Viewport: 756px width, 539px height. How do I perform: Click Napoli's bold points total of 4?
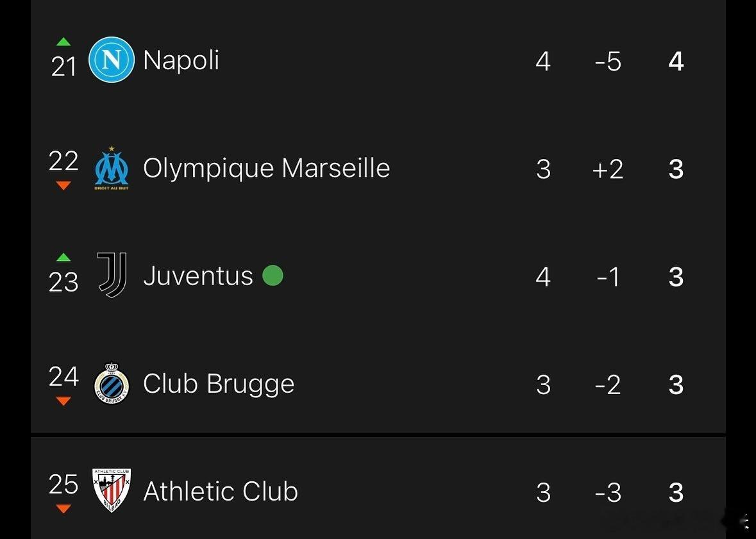tap(676, 62)
